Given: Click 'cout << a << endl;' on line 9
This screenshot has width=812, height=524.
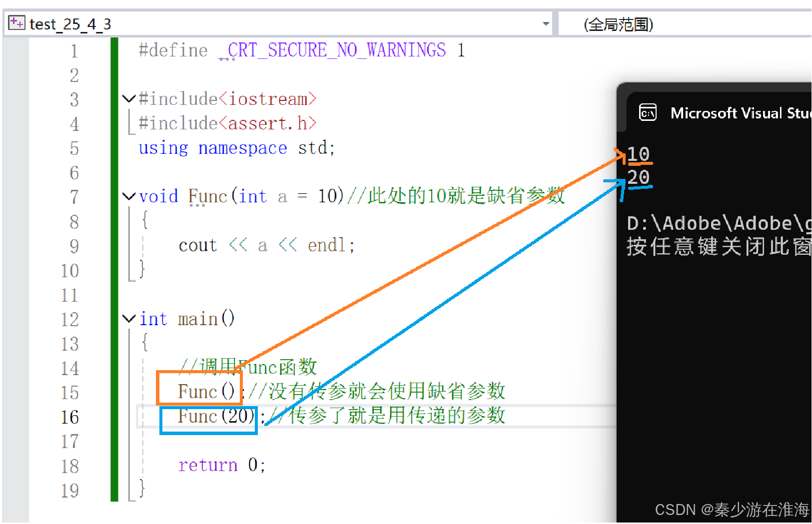Looking at the screenshot, I should pyautogui.click(x=266, y=245).
